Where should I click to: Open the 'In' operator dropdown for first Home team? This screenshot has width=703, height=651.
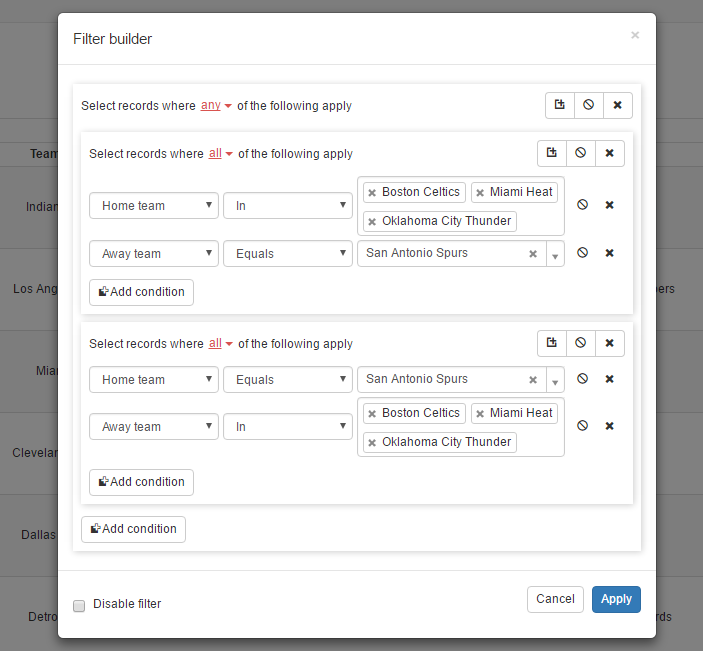click(x=287, y=206)
